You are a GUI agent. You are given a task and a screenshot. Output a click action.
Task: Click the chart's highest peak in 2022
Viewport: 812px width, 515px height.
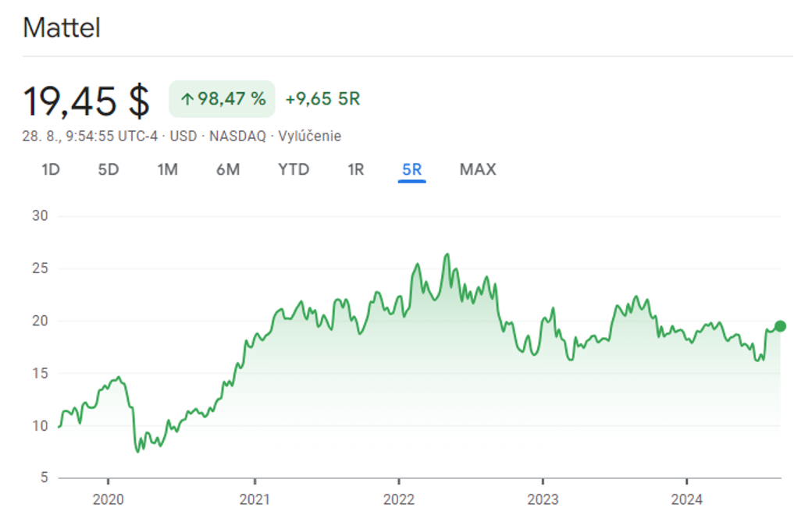[x=447, y=254]
